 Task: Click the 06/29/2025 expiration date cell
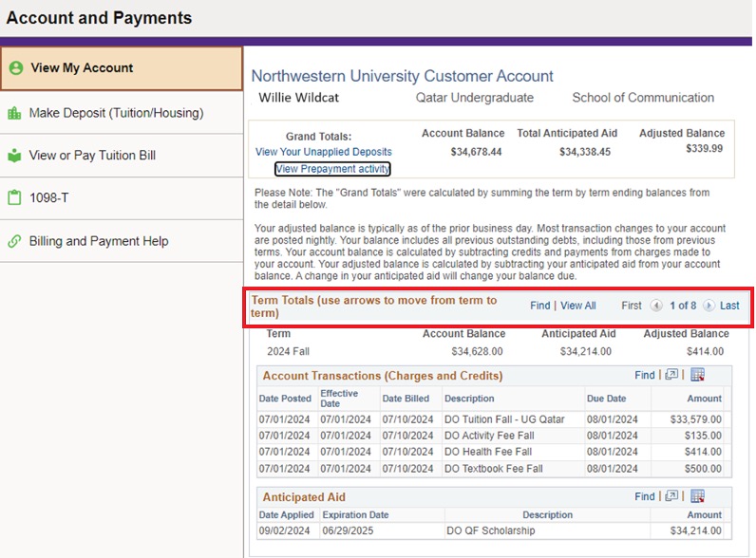(x=348, y=530)
